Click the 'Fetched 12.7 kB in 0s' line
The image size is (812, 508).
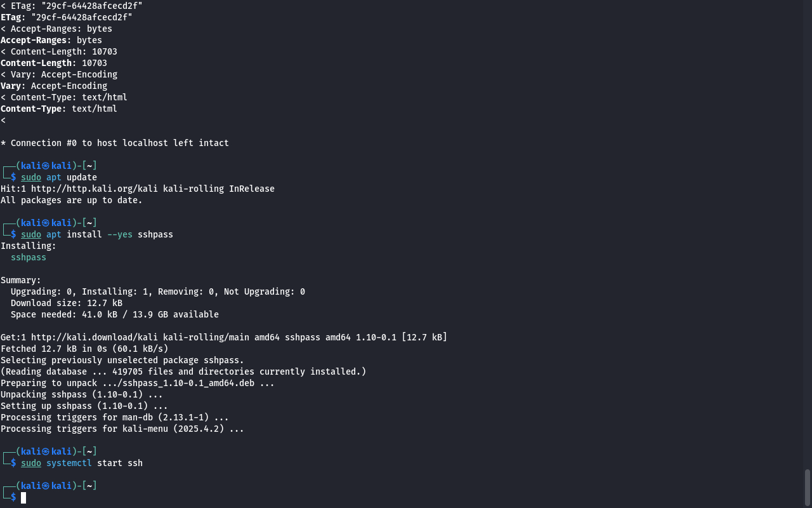tap(84, 349)
